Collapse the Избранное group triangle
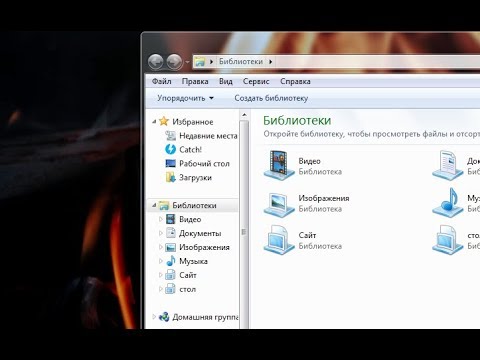The image size is (480, 360). 154,122
